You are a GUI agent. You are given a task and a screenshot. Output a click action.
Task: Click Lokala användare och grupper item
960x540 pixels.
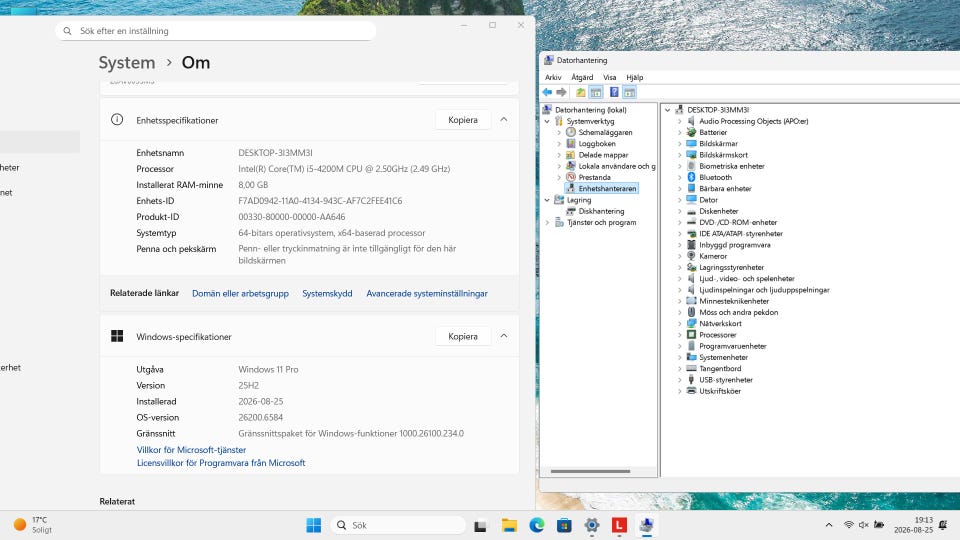coord(617,166)
